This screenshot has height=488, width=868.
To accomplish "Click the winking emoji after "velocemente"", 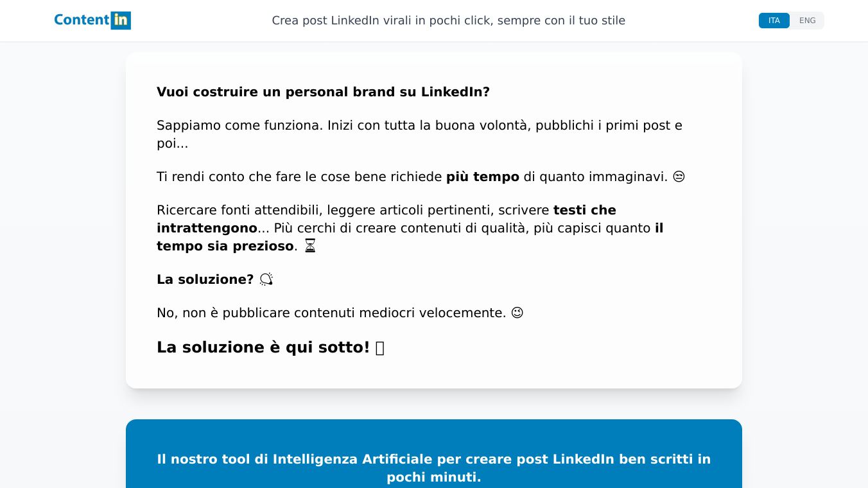I will [517, 313].
